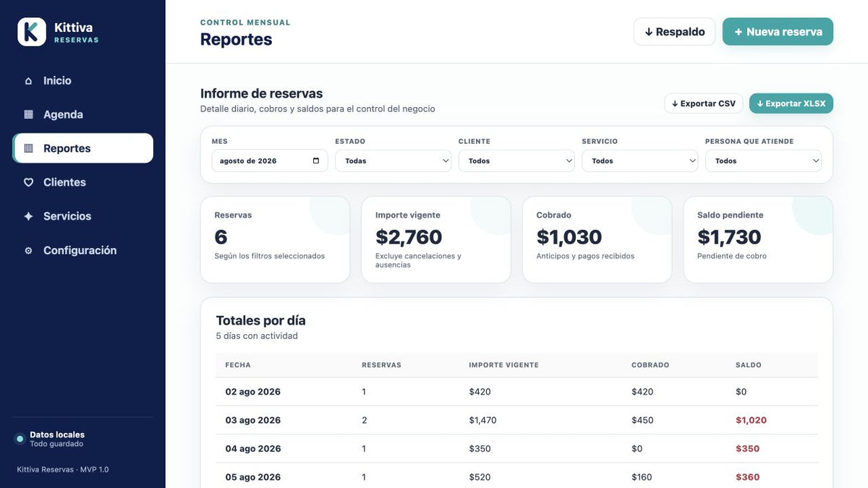Viewport: 868px width, 488px height.
Task: Click the agosto de 2026 month field
Action: [x=270, y=160]
